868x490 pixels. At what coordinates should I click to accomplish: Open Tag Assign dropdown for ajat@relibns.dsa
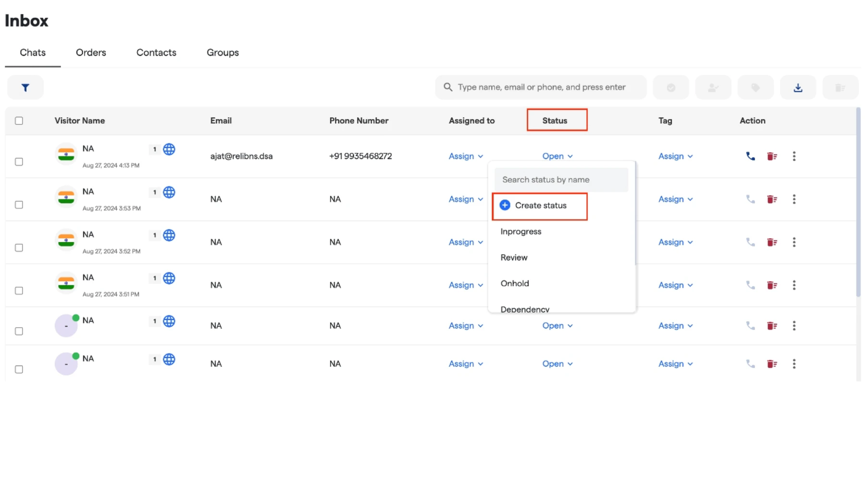(x=675, y=156)
